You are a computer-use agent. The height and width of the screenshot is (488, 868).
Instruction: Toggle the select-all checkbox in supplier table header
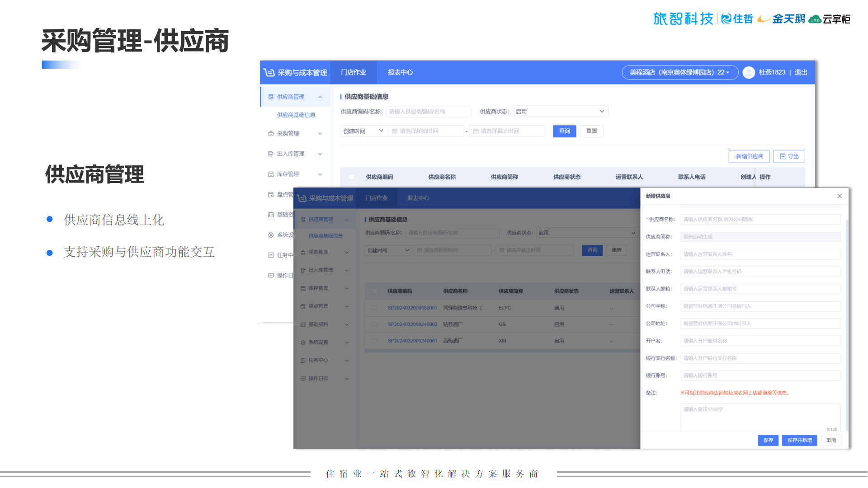(351, 177)
